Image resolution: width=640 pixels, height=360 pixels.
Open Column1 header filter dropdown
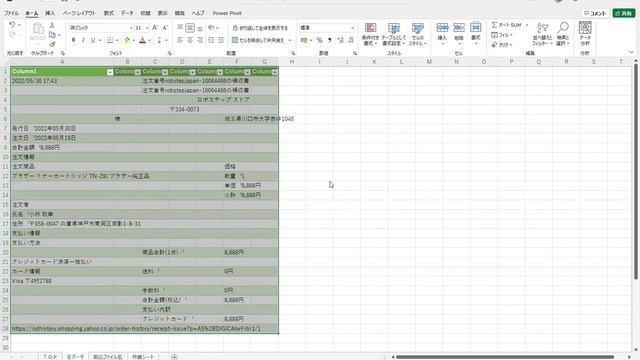(110, 72)
